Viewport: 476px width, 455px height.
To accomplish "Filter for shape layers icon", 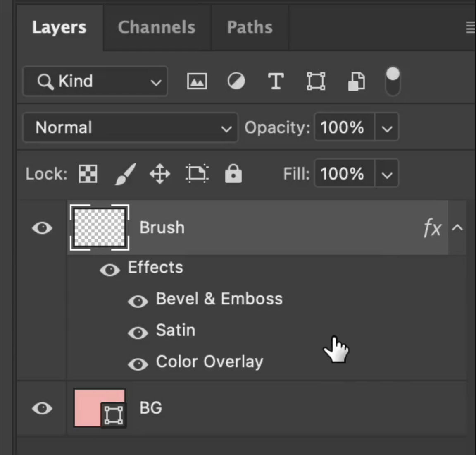I will click(x=316, y=81).
